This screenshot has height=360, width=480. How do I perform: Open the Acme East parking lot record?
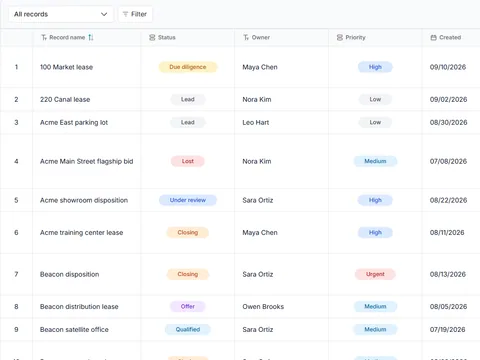[74, 123]
